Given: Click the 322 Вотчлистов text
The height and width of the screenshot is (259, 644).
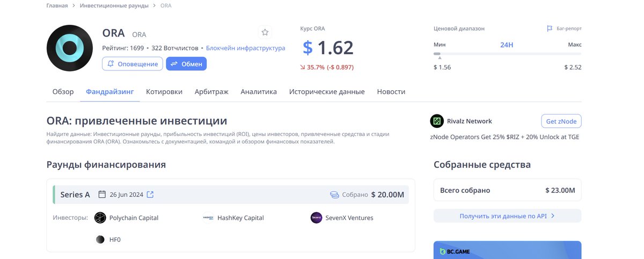Looking at the screenshot, I should [175, 48].
